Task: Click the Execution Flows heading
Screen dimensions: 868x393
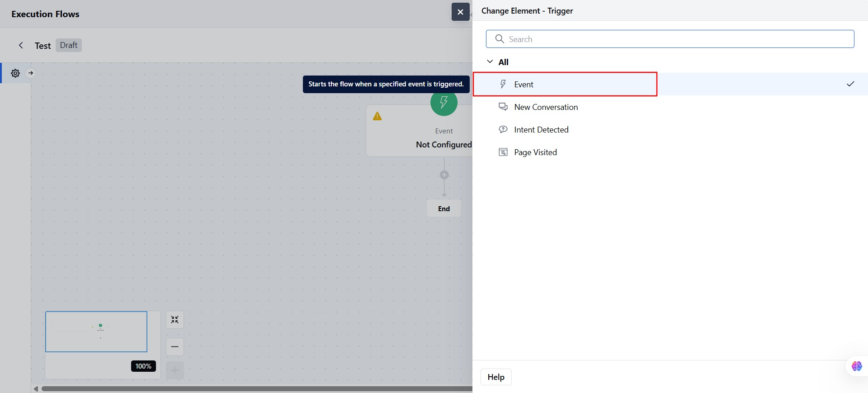Action: (x=45, y=14)
